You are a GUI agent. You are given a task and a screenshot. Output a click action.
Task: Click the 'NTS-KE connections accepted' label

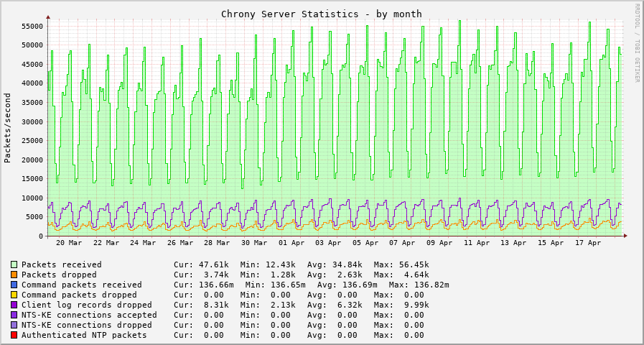[x=89, y=315]
